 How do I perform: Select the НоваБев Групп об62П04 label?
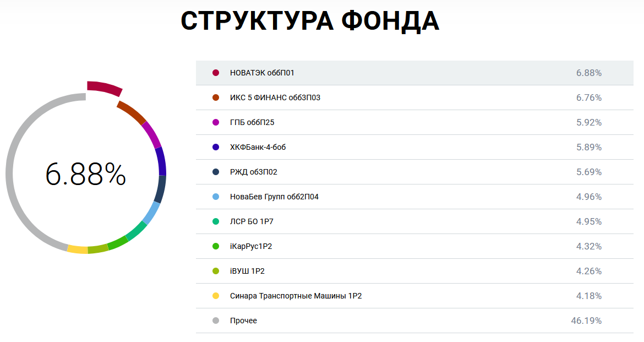(x=274, y=197)
